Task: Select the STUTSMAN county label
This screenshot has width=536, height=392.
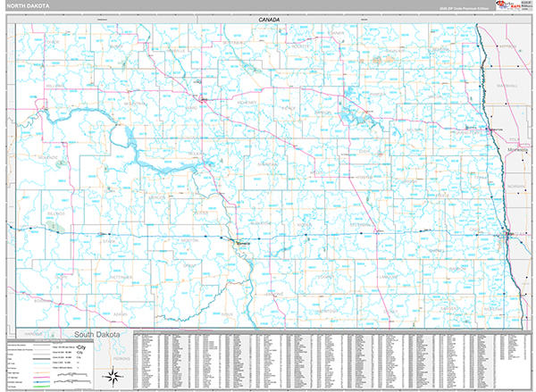Action: pyautogui.click(x=360, y=225)
